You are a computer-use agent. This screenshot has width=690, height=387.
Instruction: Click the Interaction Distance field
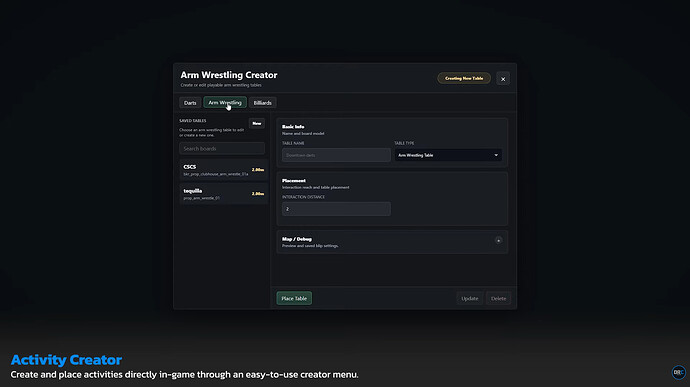[x=336, y=209]
